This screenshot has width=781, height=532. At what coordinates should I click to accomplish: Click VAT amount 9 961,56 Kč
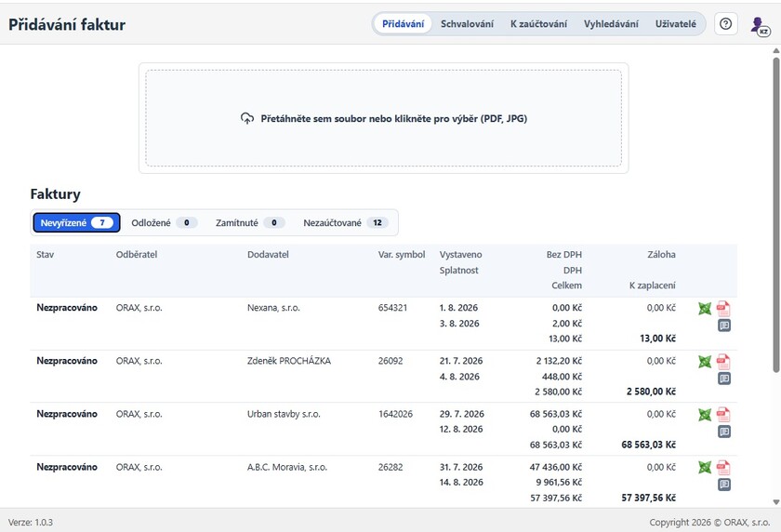pos(559,482)
